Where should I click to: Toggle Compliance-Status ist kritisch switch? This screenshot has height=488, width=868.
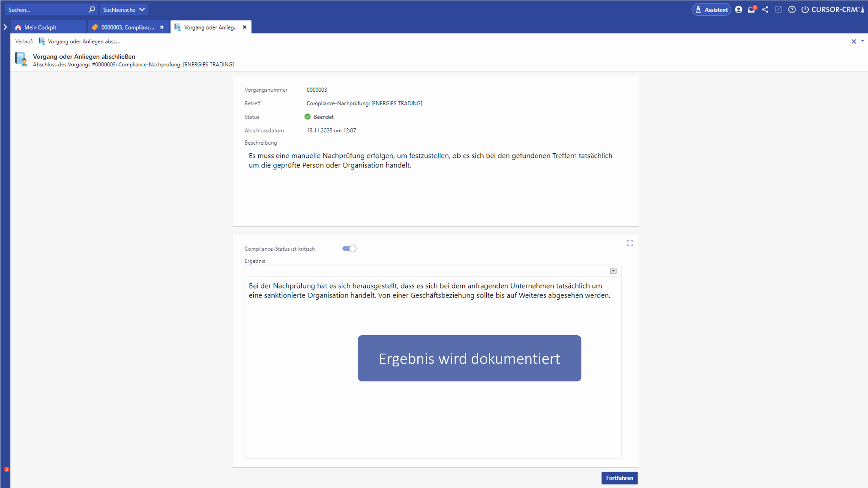349,249
